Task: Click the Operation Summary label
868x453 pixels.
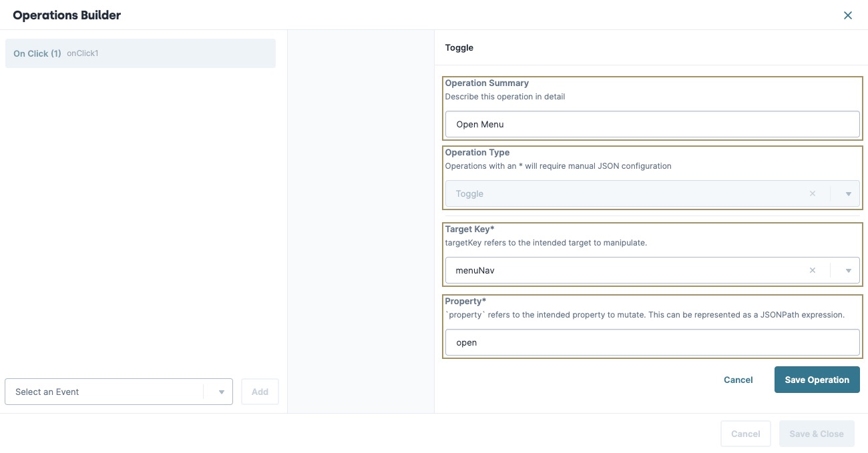Action: [487, 83]
